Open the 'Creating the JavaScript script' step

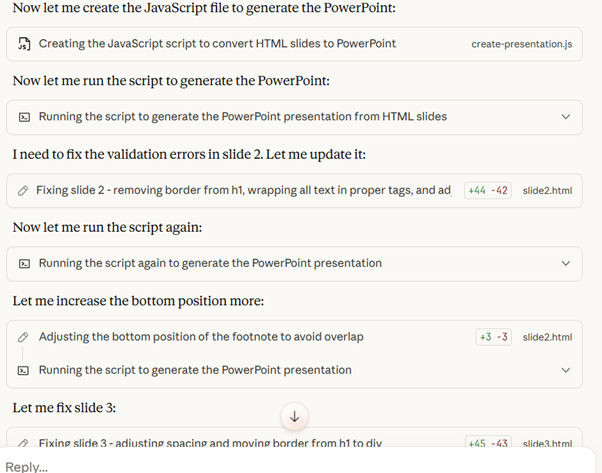point(217,44)
